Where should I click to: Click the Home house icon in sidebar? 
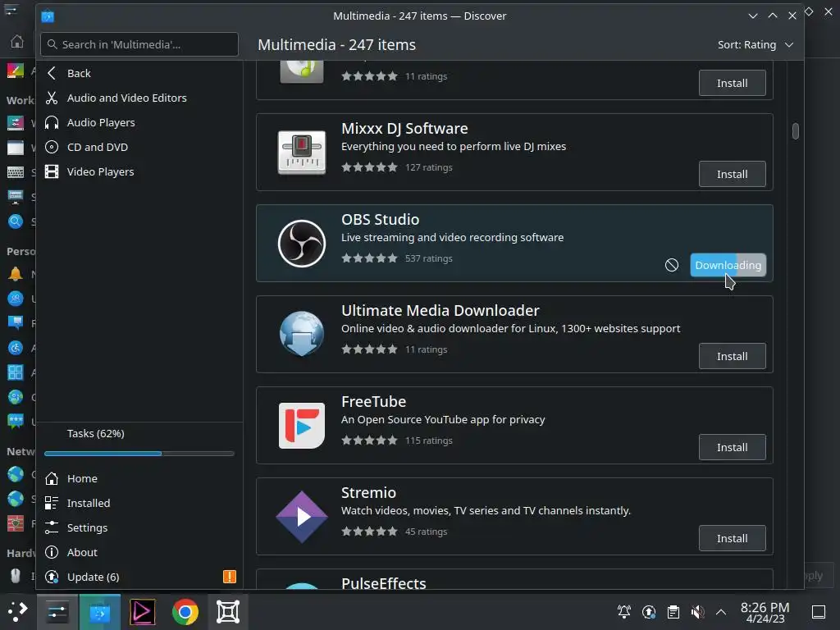tap(52, 478)
